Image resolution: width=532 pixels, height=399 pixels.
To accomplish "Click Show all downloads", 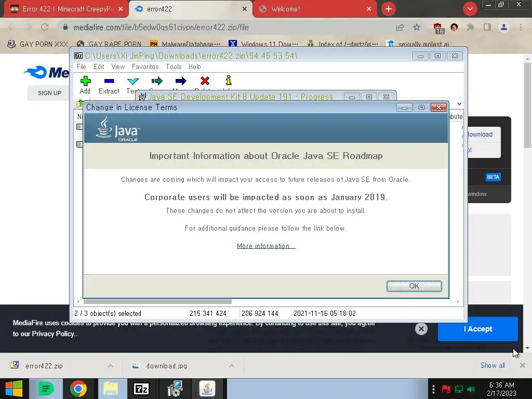I will [x=493, y=365].
